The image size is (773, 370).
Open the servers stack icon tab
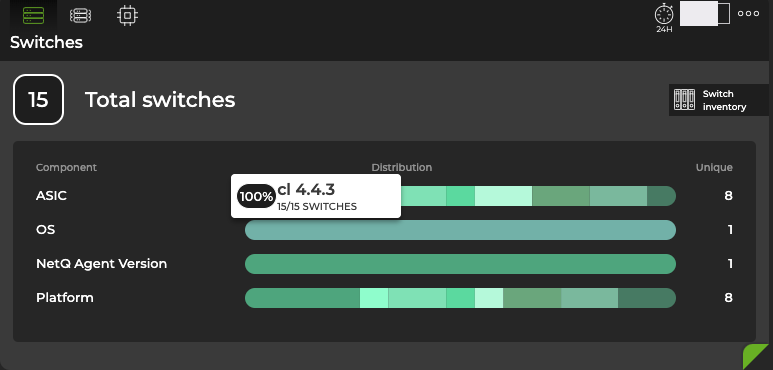tap(80, 16)
